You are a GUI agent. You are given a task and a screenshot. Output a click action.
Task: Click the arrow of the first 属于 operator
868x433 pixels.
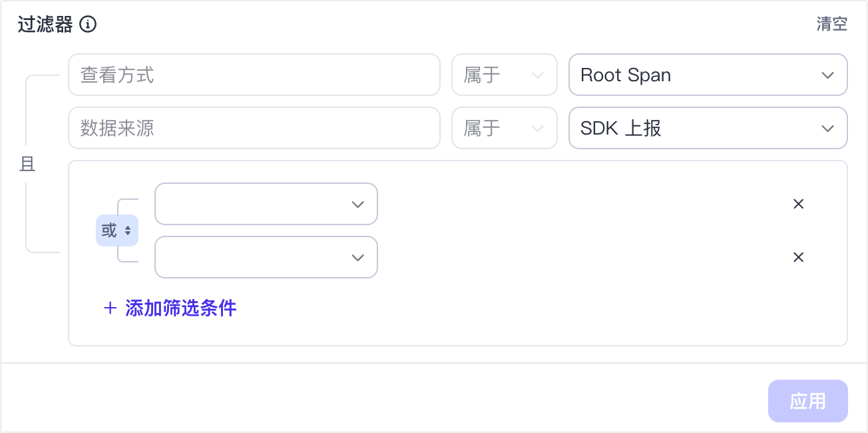537,75
